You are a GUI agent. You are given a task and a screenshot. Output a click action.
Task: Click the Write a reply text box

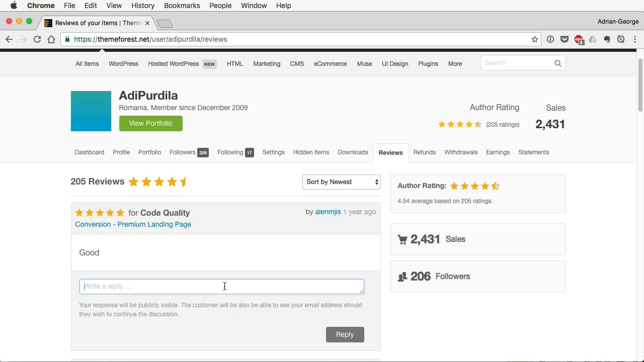pyautogui.click(x=221, y=287)
